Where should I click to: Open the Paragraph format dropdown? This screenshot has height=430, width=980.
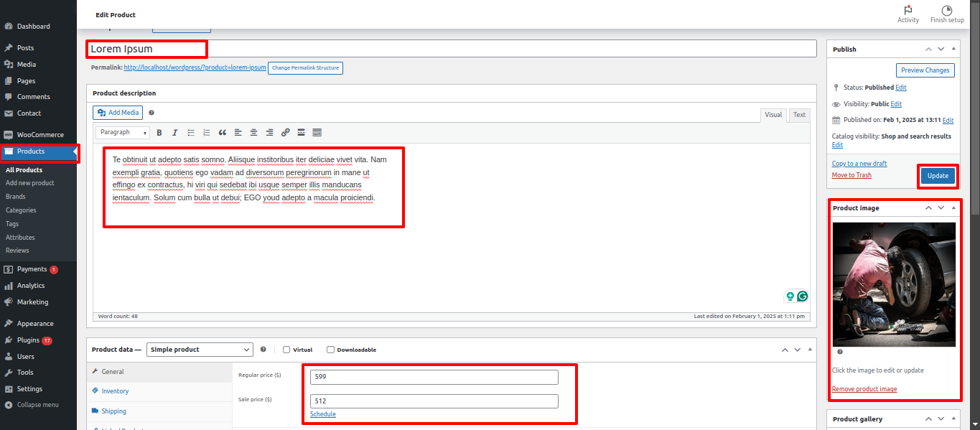coord(123,133)
